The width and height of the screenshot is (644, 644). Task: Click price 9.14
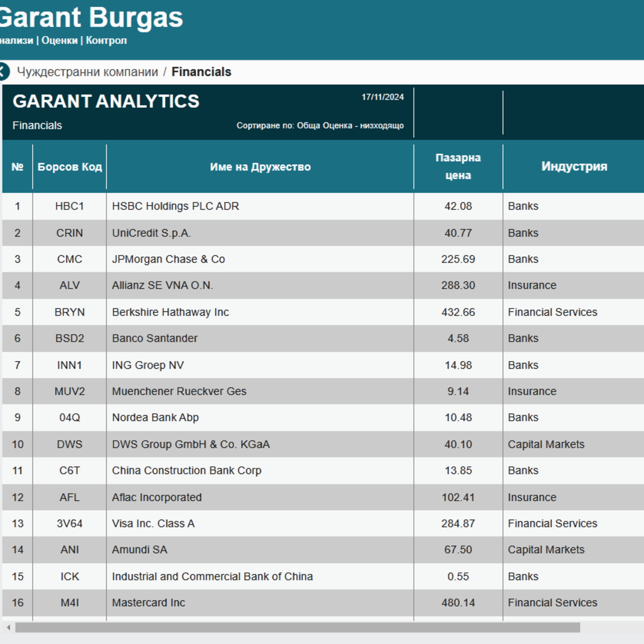[x=458, y=391]
